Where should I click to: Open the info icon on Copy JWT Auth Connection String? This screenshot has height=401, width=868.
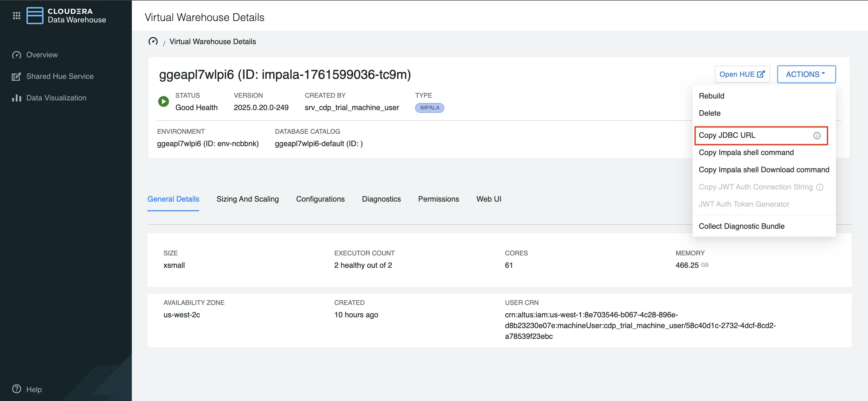click(820, 187)
